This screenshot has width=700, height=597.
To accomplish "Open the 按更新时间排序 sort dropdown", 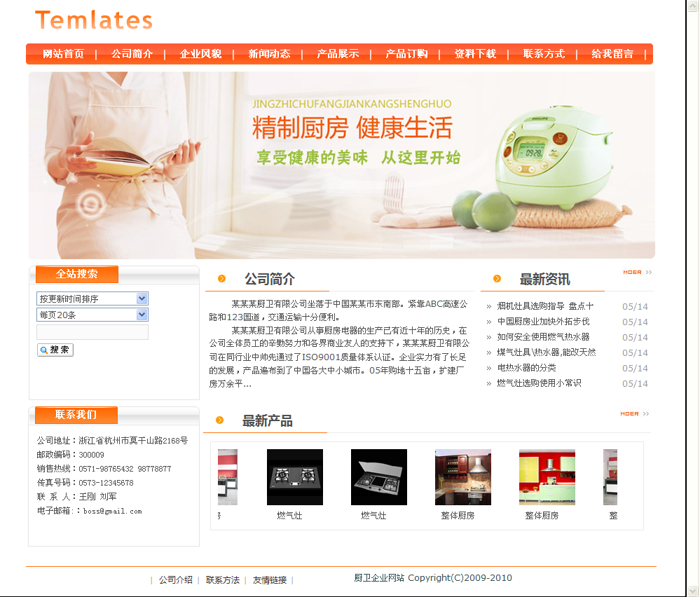I will pyautogui.click(x=92, y=298).
